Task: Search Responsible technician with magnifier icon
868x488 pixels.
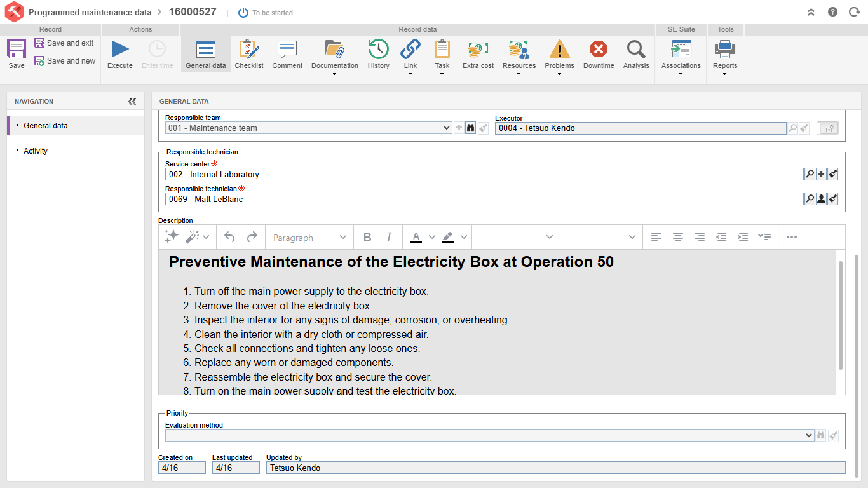Action: pos(810,199)
